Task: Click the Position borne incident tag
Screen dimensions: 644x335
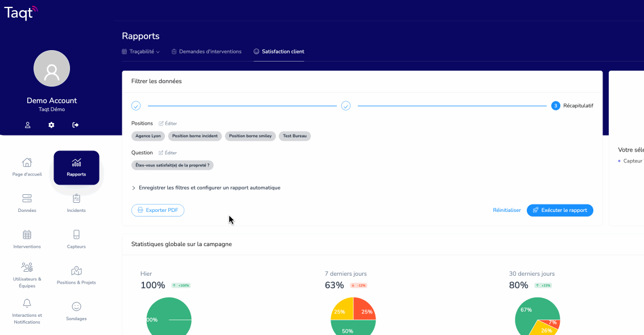Action: 195,136
